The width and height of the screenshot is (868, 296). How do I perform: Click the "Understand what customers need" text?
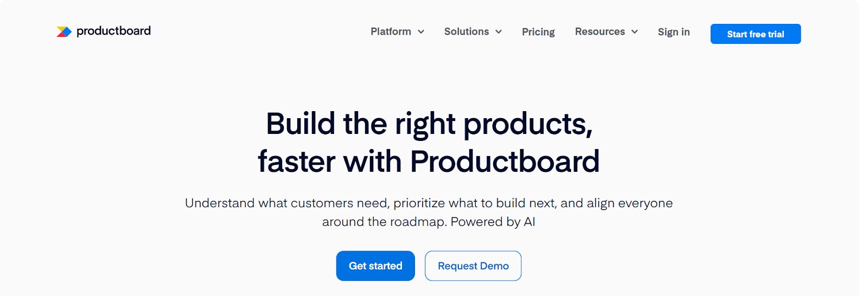287,203
